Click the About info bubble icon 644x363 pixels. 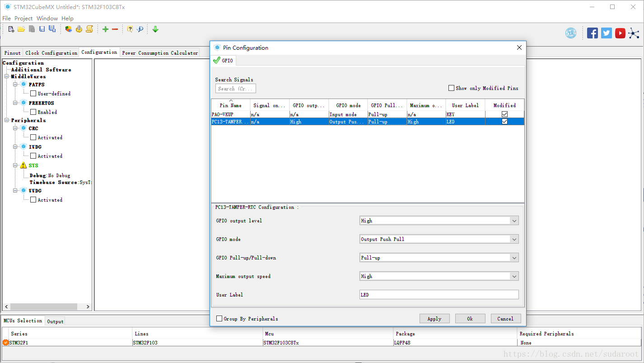[140, 29]
